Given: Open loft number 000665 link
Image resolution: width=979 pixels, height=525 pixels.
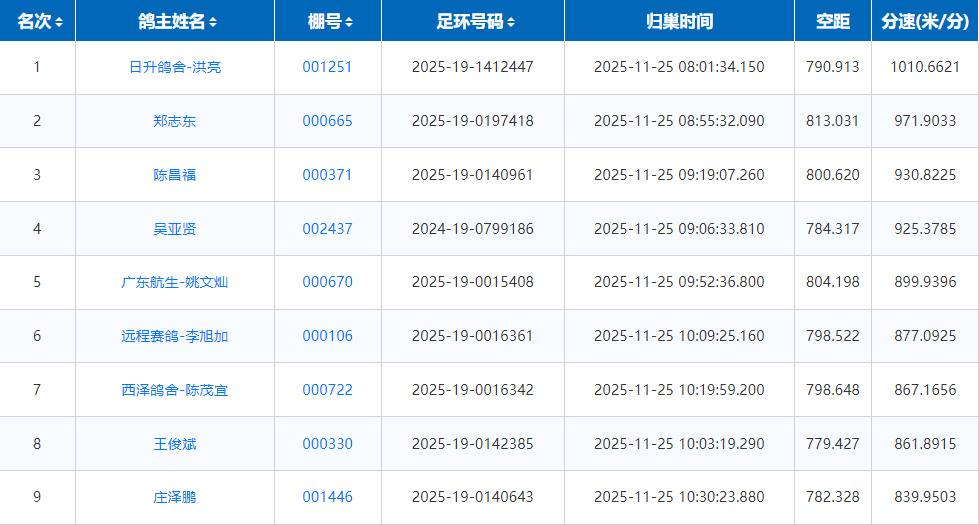Looking at the screenshot, I should pos(327,121).
